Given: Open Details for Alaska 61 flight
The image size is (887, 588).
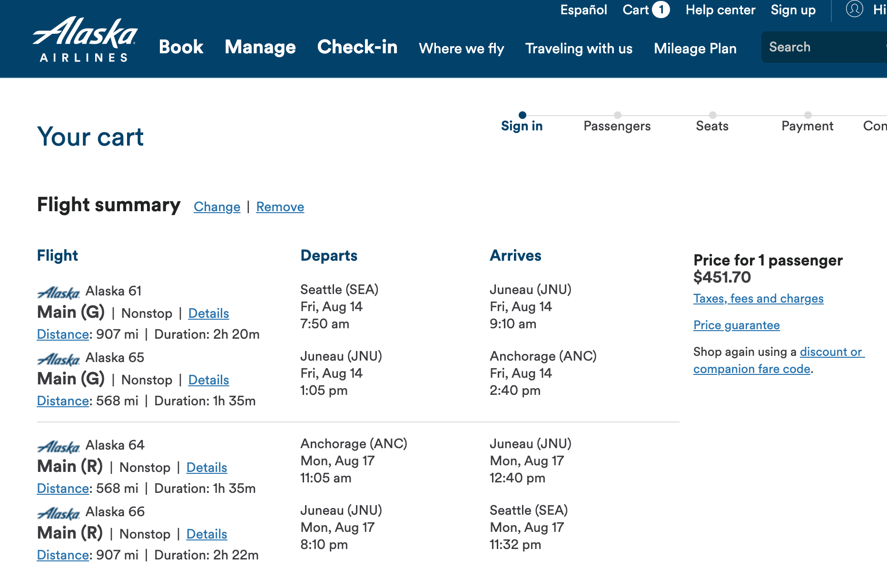Looking at the screenshot, I should [208, 314].
